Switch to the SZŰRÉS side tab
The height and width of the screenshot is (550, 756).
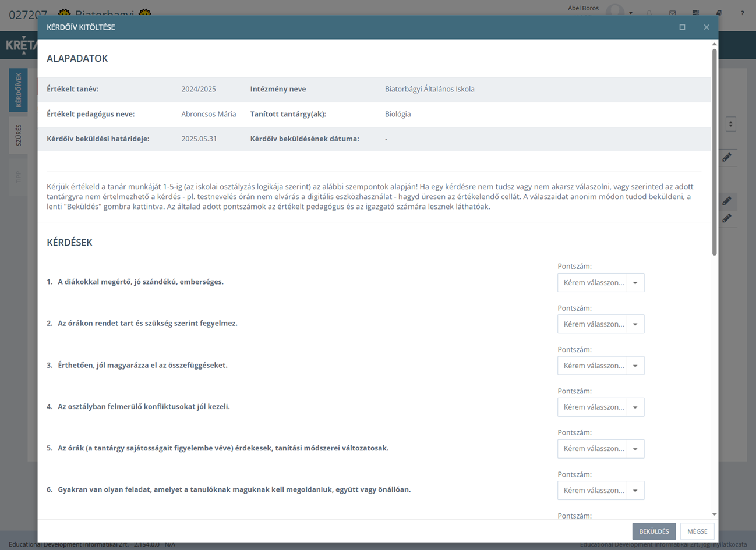(18, 135)
